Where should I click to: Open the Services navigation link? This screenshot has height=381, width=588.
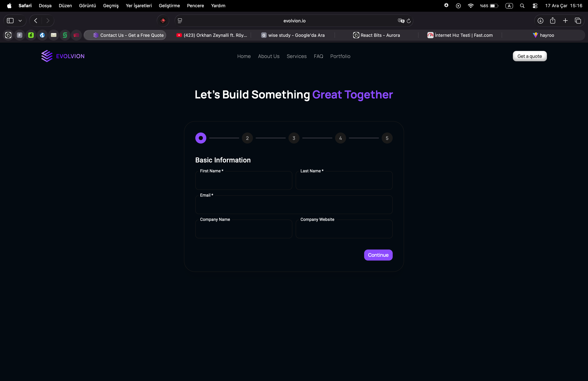(296, 56)
